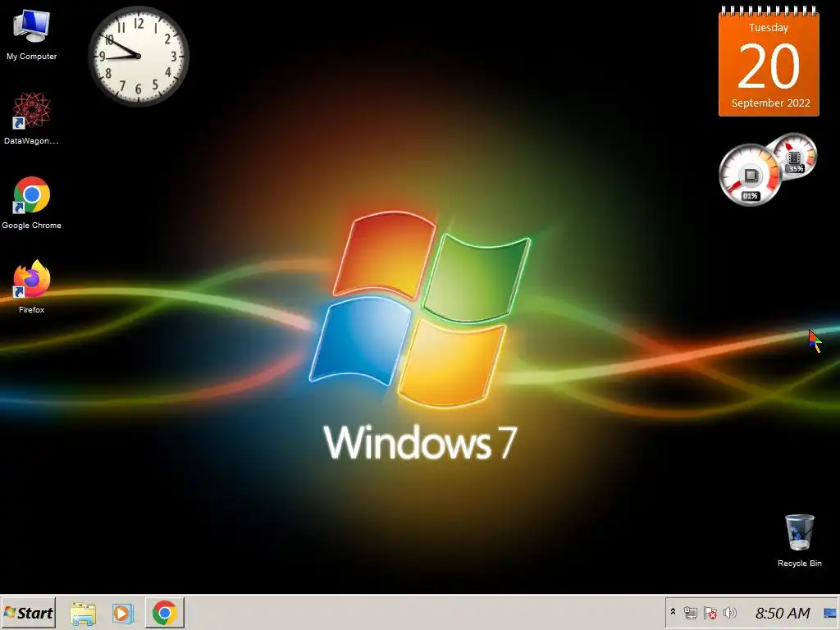Image resolution: width=840 pixels, height=630 pixels.
Task: Click the CPU meter gauge showing 01%
Action: point(750,176)
